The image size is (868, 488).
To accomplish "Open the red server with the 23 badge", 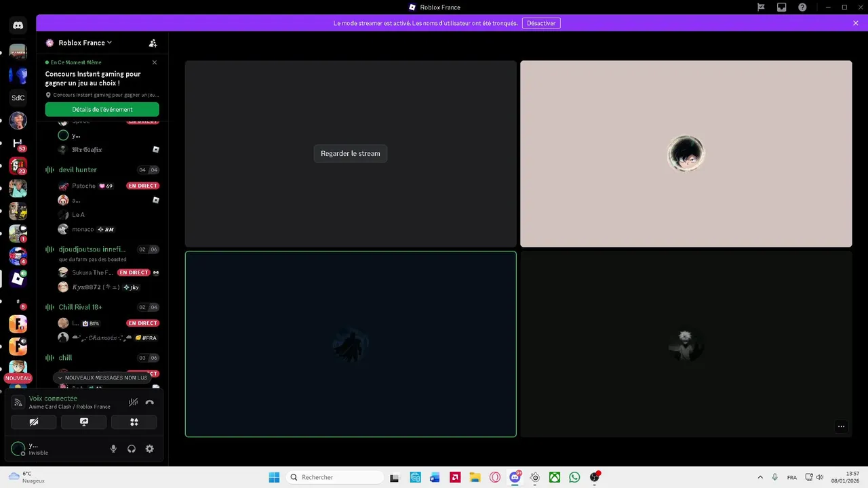I will click(x=18, y=166).
